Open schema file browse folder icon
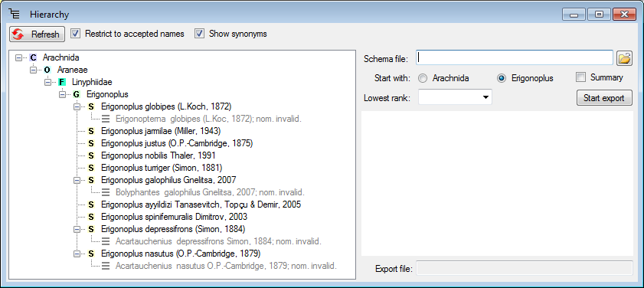 (x=624, y=58)
